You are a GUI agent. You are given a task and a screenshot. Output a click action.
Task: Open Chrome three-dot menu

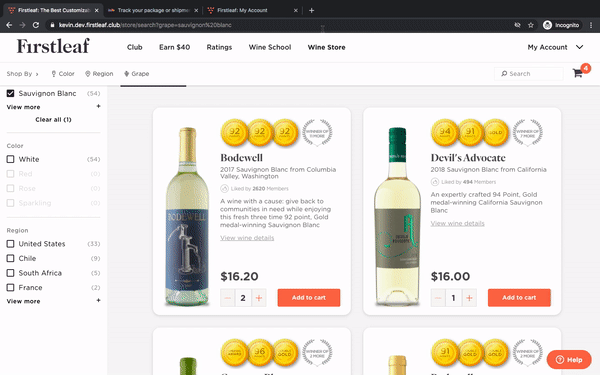coord(591,25)
